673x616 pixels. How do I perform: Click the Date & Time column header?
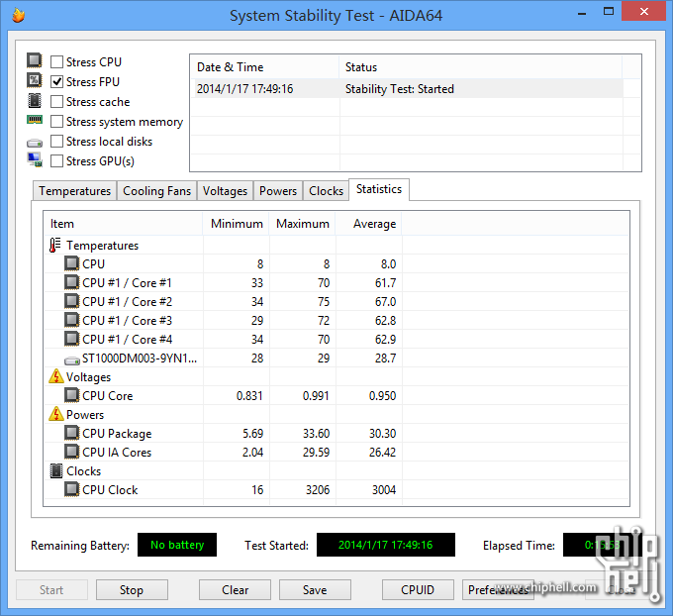[265, 67]
